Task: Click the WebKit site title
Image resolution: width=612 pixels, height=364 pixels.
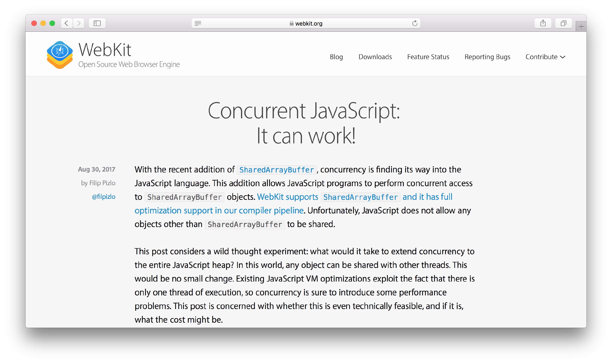Action: pos(105,49)
